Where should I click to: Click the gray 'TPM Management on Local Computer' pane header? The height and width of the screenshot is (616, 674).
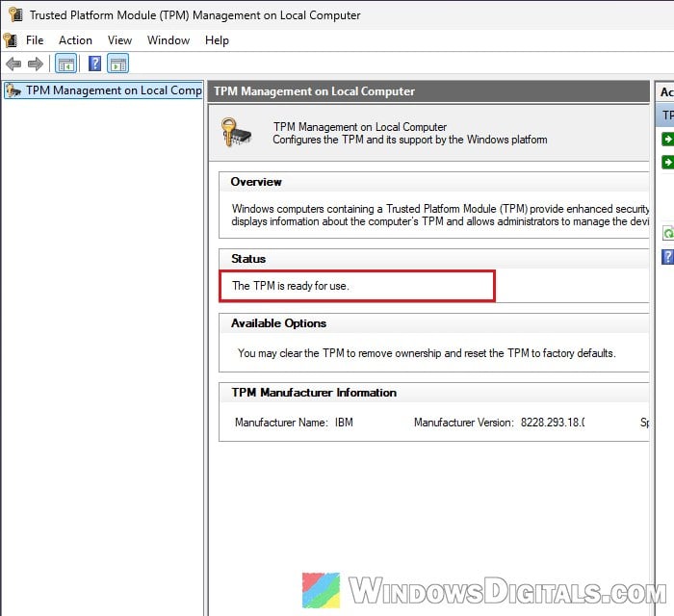[428, 91]
